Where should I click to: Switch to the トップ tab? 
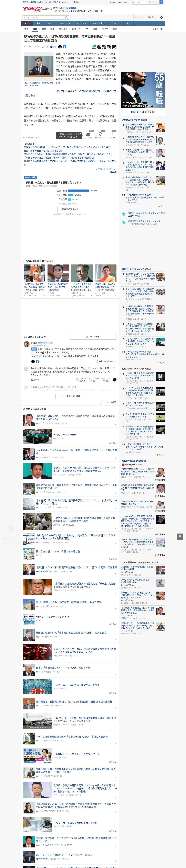coord(27,24)
